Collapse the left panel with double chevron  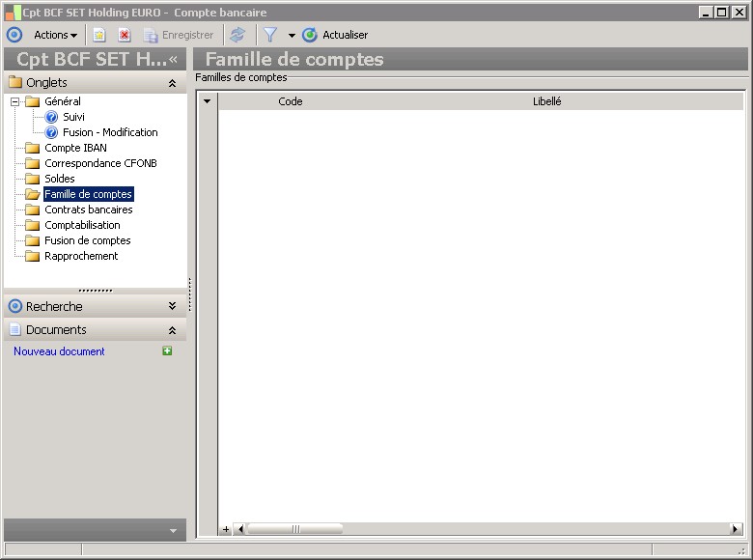click(x=174, y=59)
